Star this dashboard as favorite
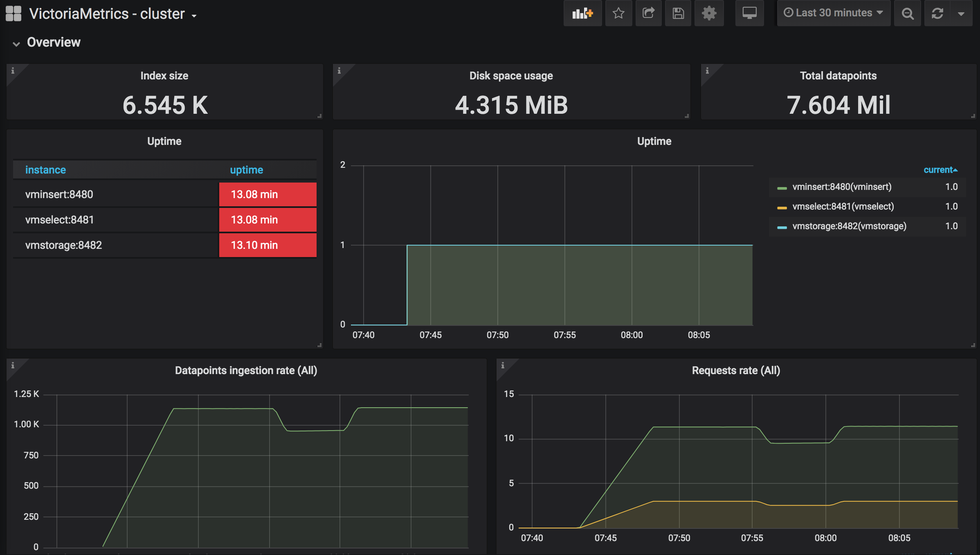Screen dimensions: 980x555 [x=618, y=13]
